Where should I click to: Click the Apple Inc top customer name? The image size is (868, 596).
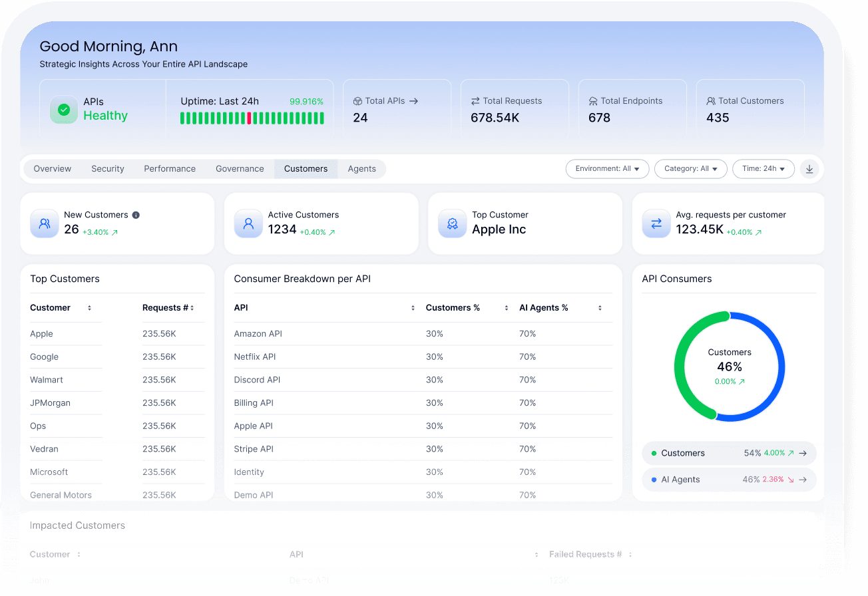[499, 229]
